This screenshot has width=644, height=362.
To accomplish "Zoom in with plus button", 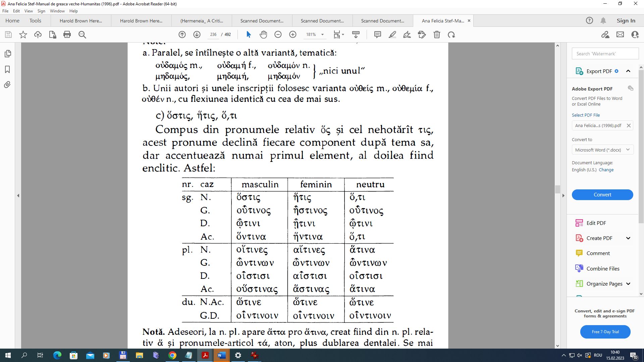I will pos(293,35).
